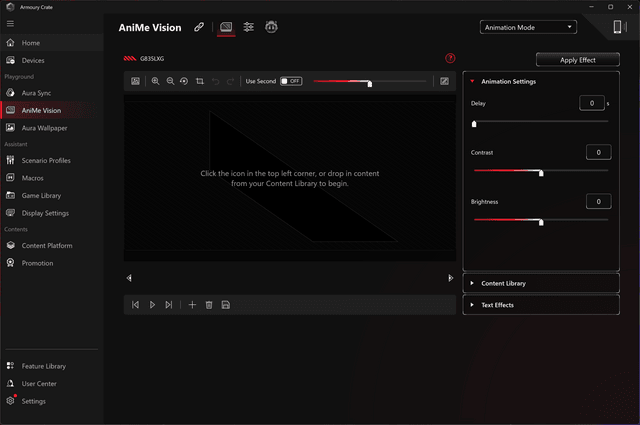The image size is (640, 425).
Task: Click the Delay value input field
Action: point(592,103)
